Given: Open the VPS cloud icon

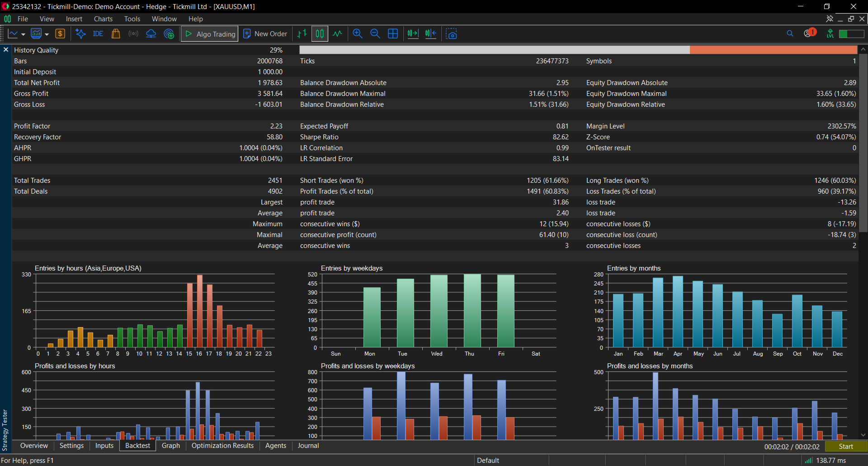Looking at the screenshot, I should pos(151,34).
